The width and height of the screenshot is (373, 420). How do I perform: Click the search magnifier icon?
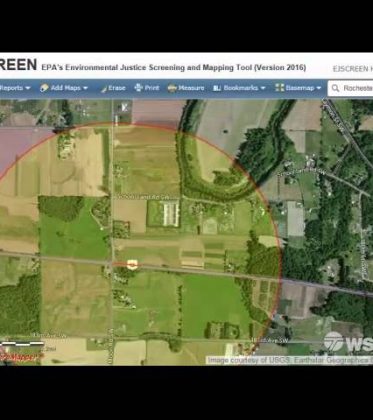(336, 88)
